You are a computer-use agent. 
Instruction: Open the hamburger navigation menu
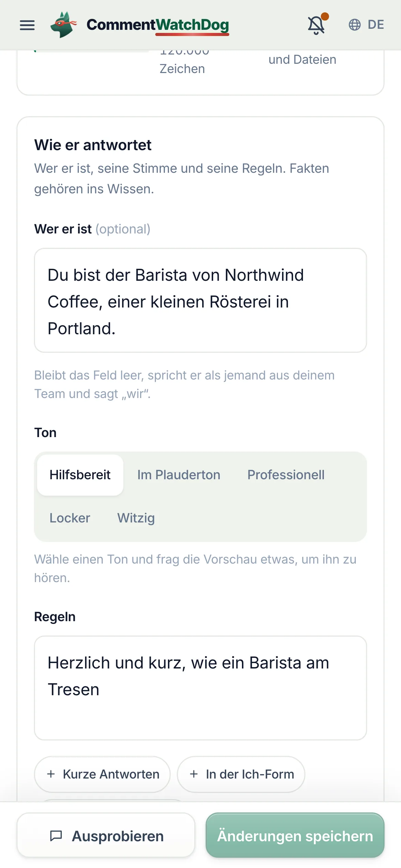[27, 25]
